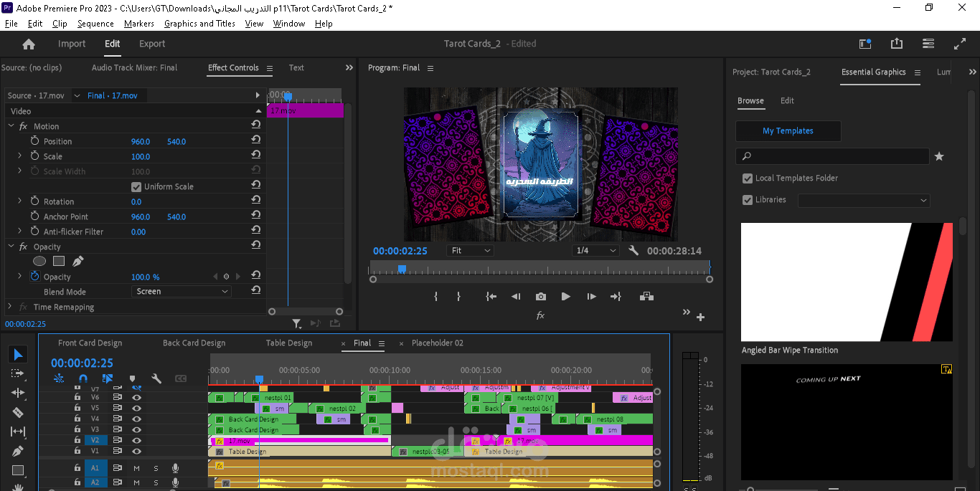Open the Program monitor wrench settings
Screen dimensions: 980x491
[633, 251]
